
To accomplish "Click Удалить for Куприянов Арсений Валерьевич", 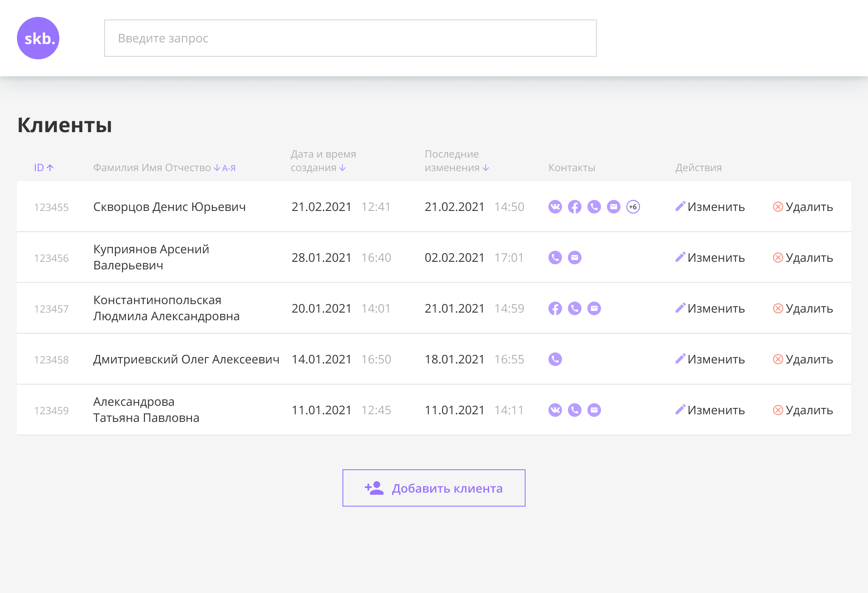I will click(803, 258).
